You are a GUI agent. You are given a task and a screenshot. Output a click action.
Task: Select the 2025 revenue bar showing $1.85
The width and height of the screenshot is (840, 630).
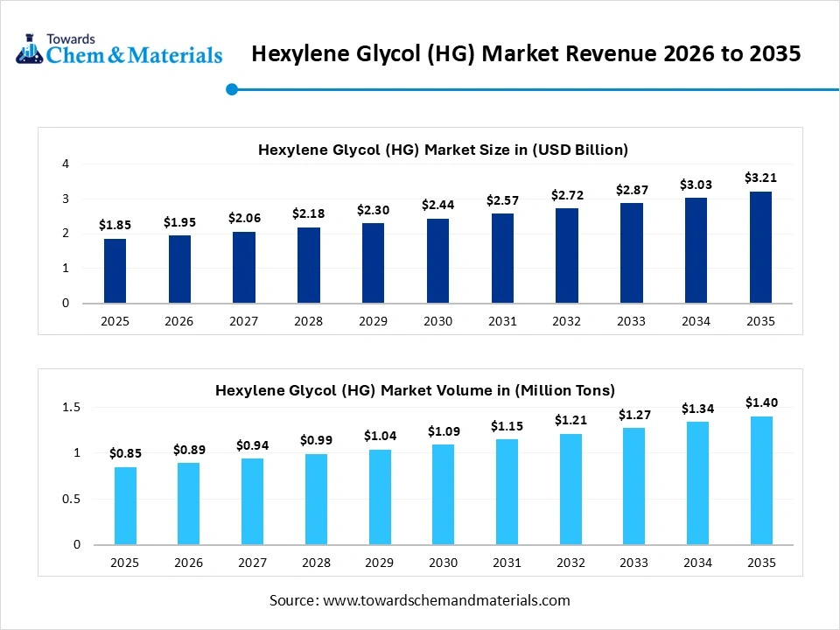coord(115,271)
